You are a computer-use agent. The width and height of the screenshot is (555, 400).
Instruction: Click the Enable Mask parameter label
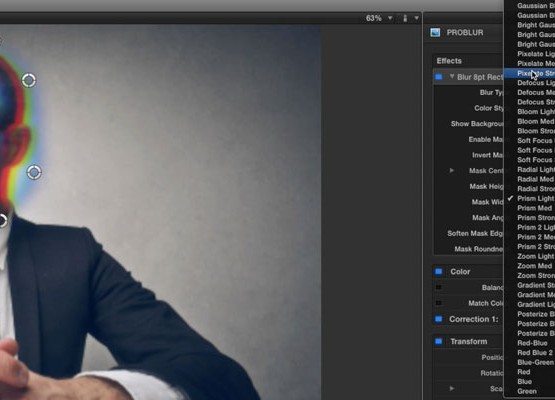coord(486,139)
